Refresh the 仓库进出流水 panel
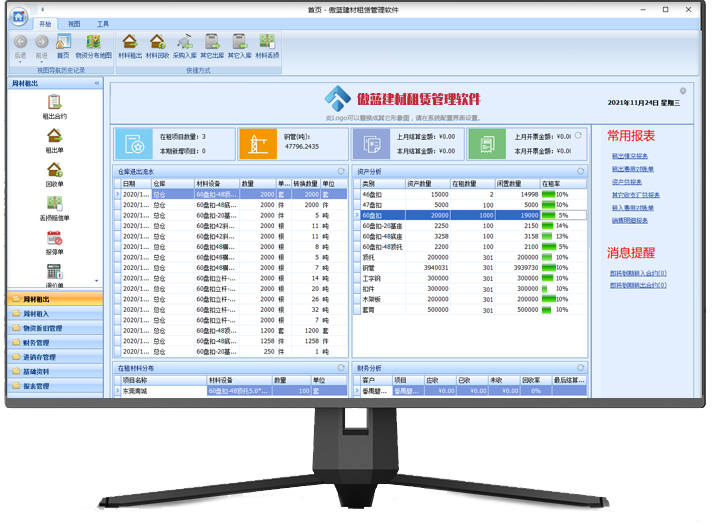Screen dimensions: 726x526 click(342, 172)
